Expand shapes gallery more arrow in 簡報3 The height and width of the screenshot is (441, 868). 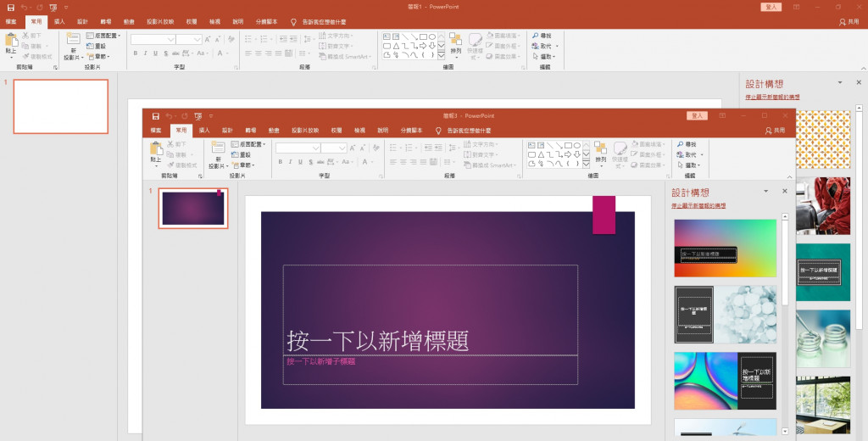[x=587, y=165]
